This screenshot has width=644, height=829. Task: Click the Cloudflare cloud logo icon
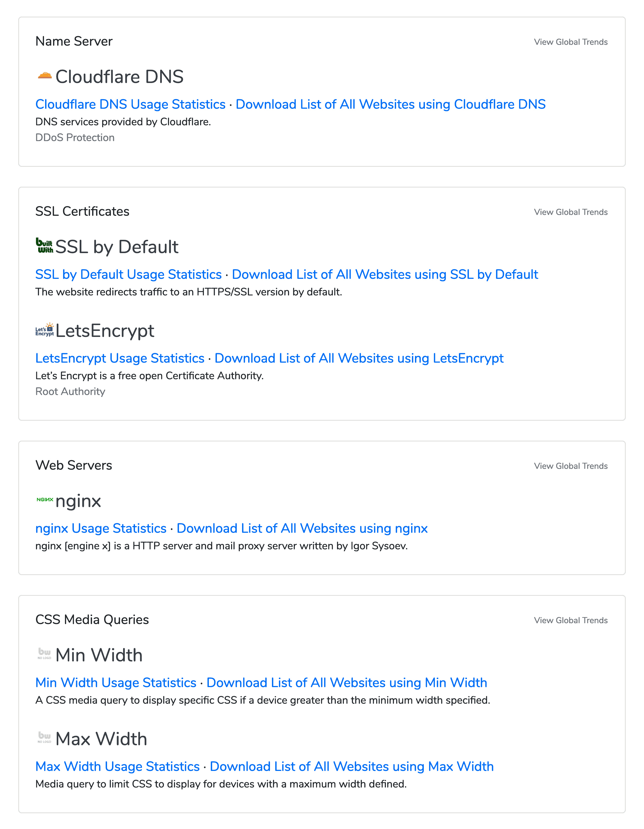tap(45, 76)
